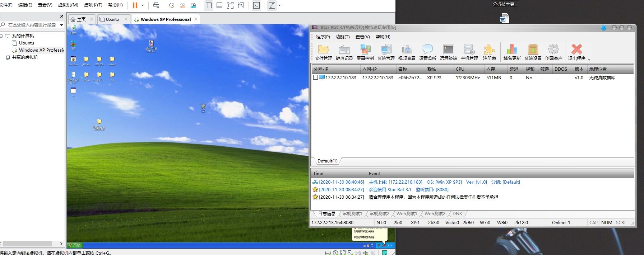Open remote terminal (远程终端)
Image resolution: width=644 pixels, height=255 pixels.
(x=448, y=52)
